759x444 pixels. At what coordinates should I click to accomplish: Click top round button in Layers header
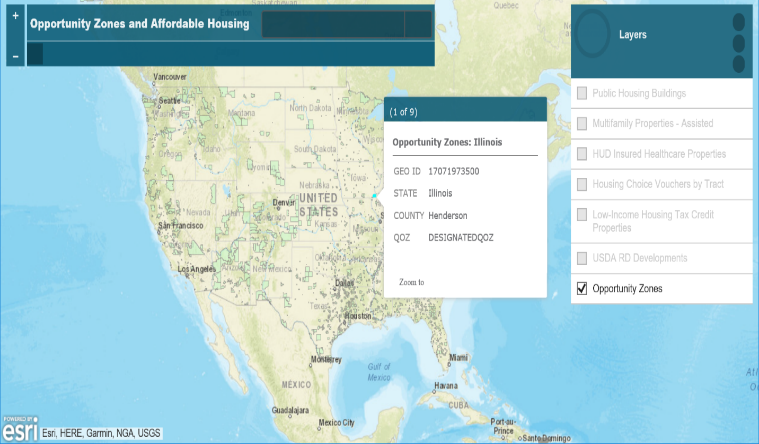[x=739, y=22]
